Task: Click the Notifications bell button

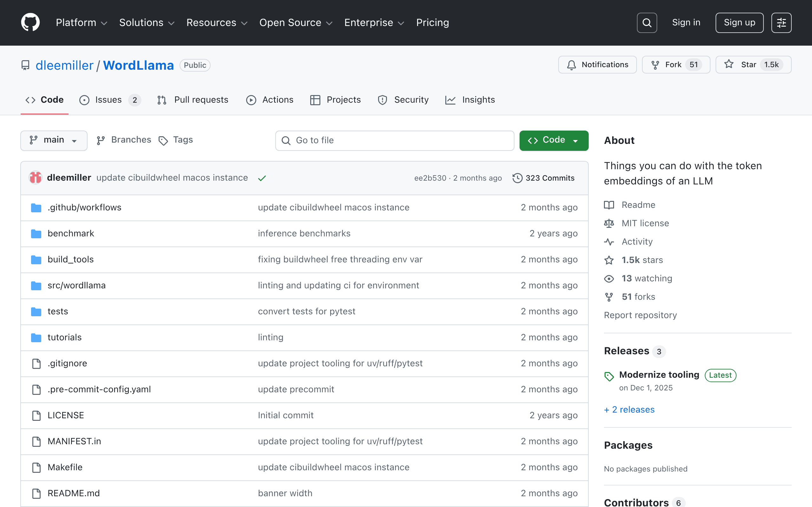Action: tap(597, 65)
